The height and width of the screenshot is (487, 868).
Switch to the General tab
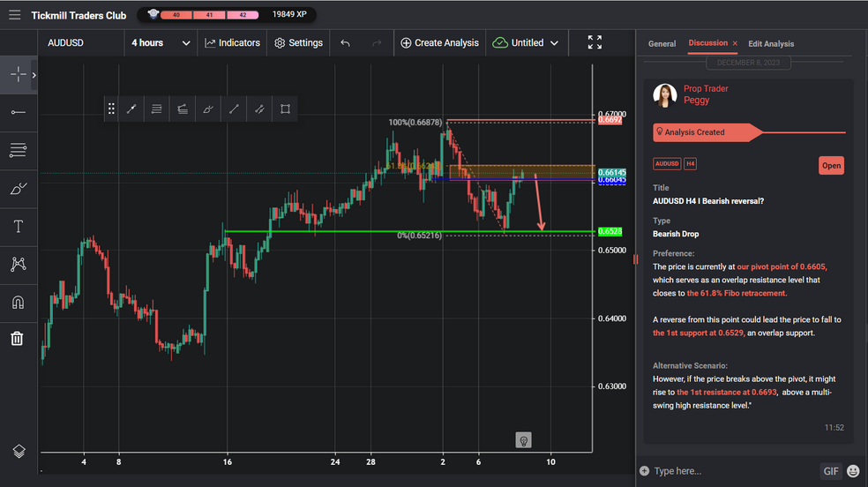(x=662, y=44)
